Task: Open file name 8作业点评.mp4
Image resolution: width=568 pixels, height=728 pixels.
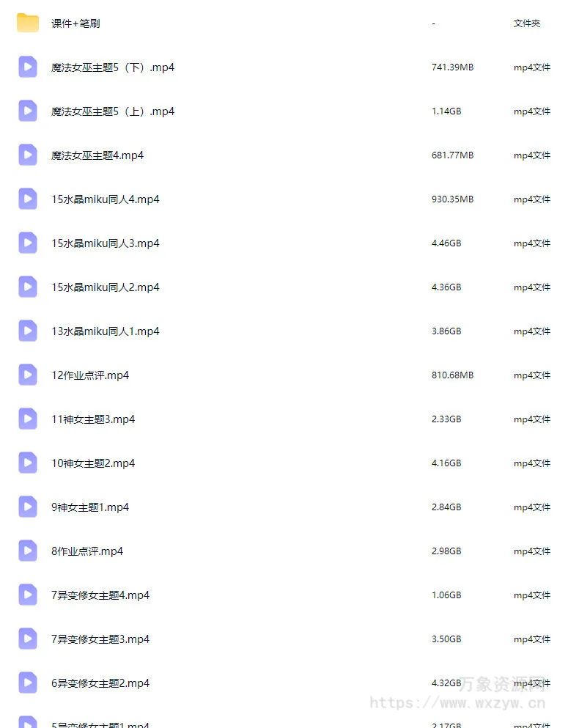Action: pos(87,551)
